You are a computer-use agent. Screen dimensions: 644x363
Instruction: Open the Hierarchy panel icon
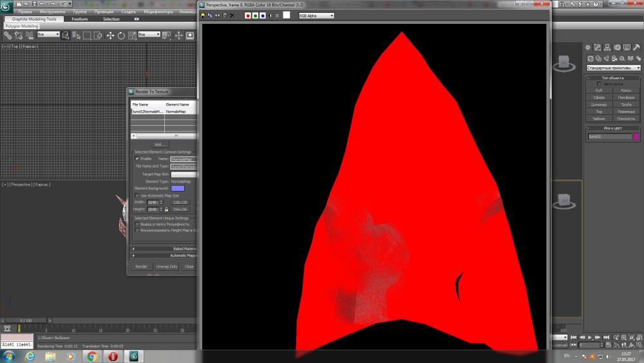pyautogui.click(x=607, y=48)
